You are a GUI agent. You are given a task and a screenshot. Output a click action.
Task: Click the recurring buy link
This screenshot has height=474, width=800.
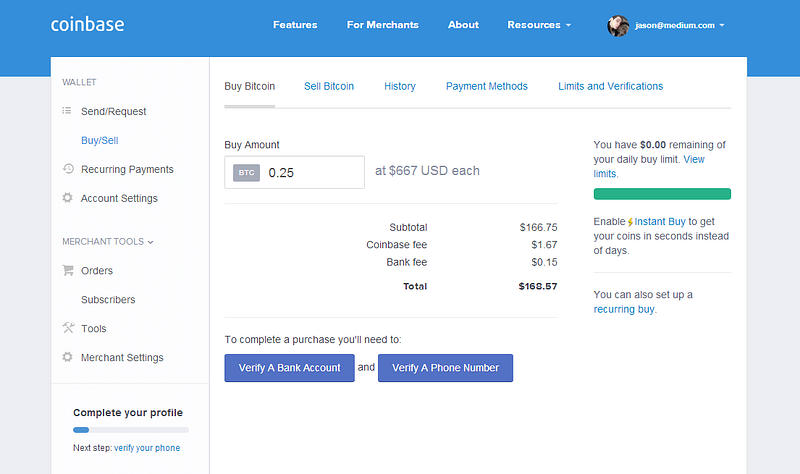(x=624, y=309)
